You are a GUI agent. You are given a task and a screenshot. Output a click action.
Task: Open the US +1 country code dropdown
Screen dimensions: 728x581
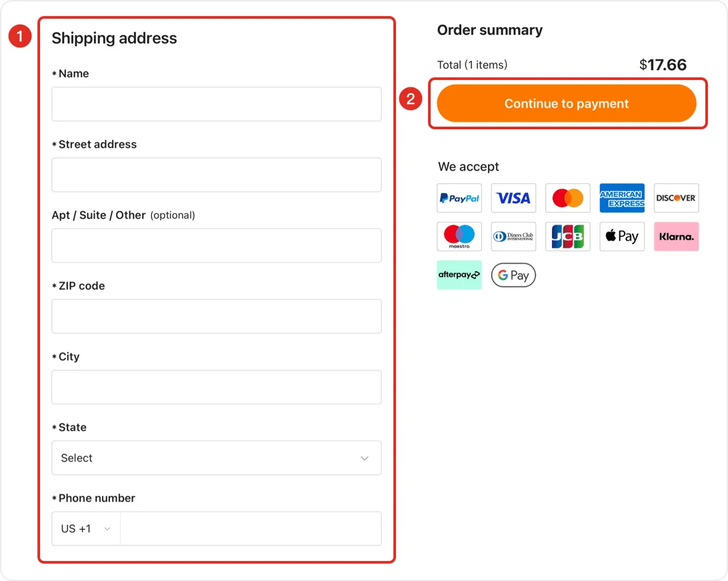tap(85, 528)
